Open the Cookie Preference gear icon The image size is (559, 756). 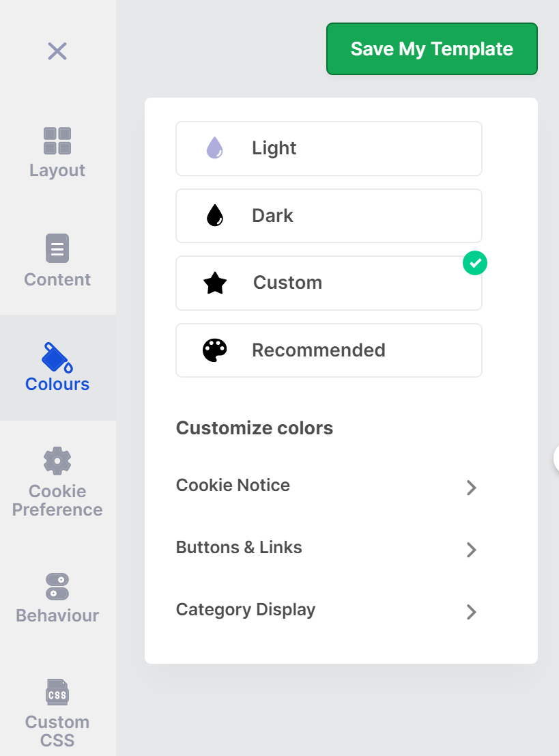tap(57, 461)
